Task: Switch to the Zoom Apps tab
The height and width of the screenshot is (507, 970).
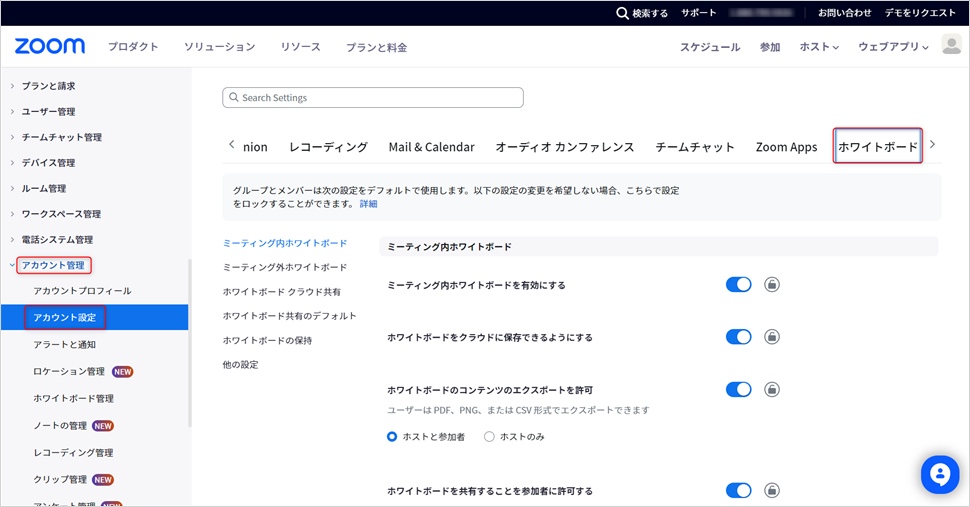Action: tap(786, 147)
